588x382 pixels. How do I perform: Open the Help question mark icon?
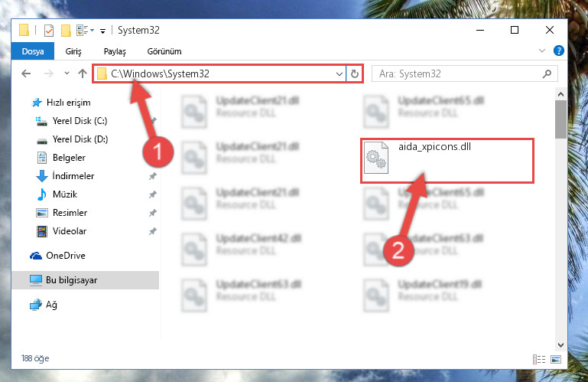559,51
